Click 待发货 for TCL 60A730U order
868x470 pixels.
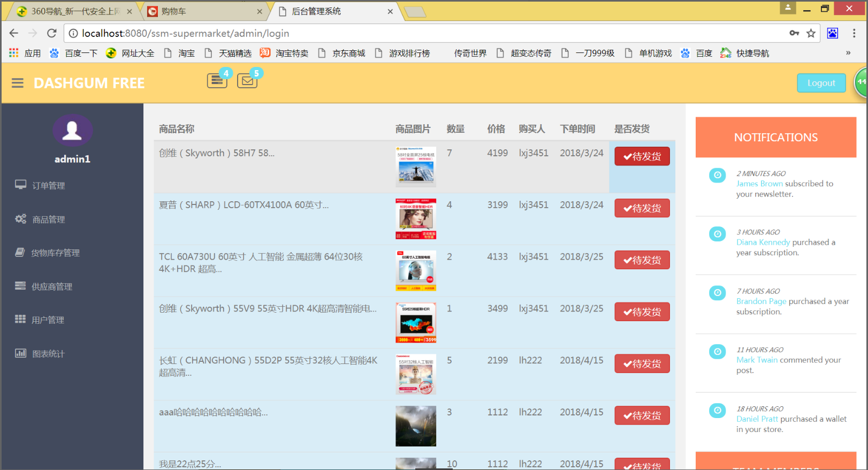642,260
